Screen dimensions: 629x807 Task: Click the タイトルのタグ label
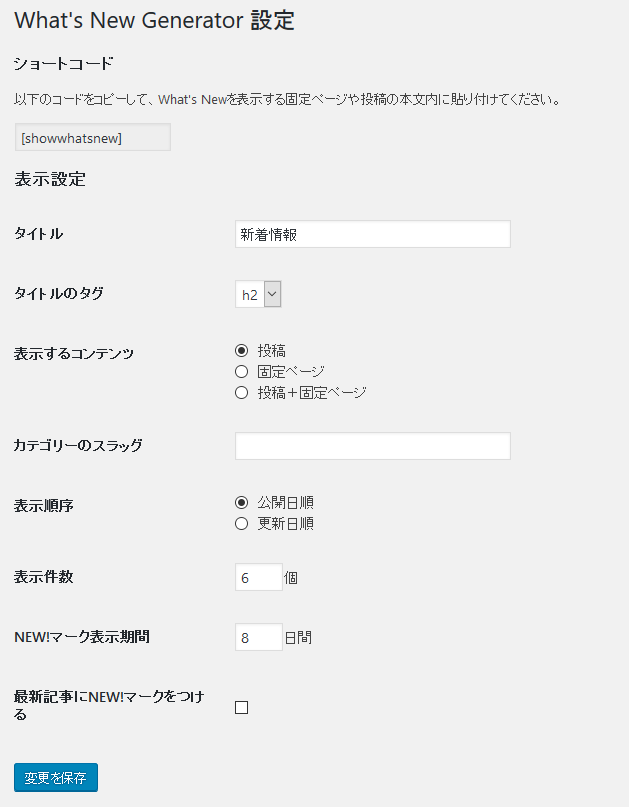point(58,294)
